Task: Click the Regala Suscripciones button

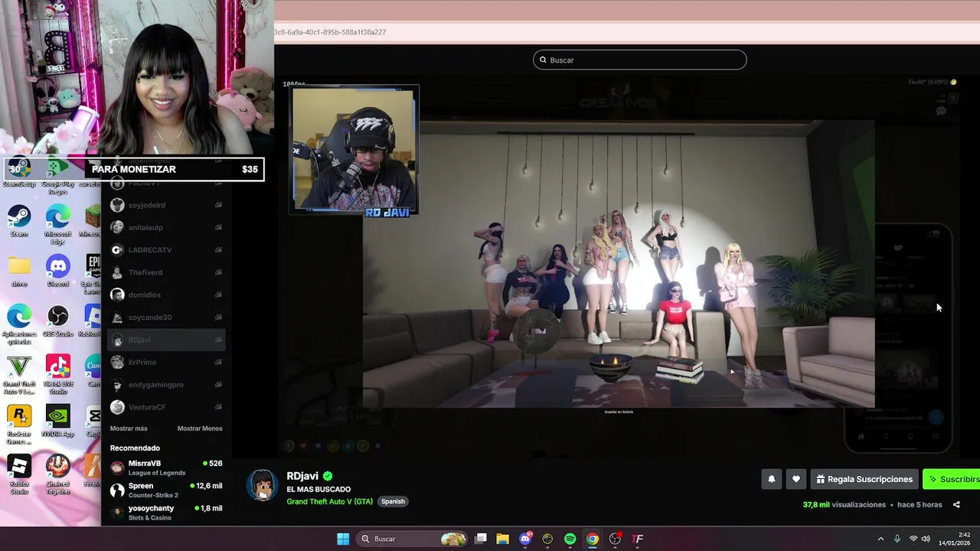Action: [864, 479]
